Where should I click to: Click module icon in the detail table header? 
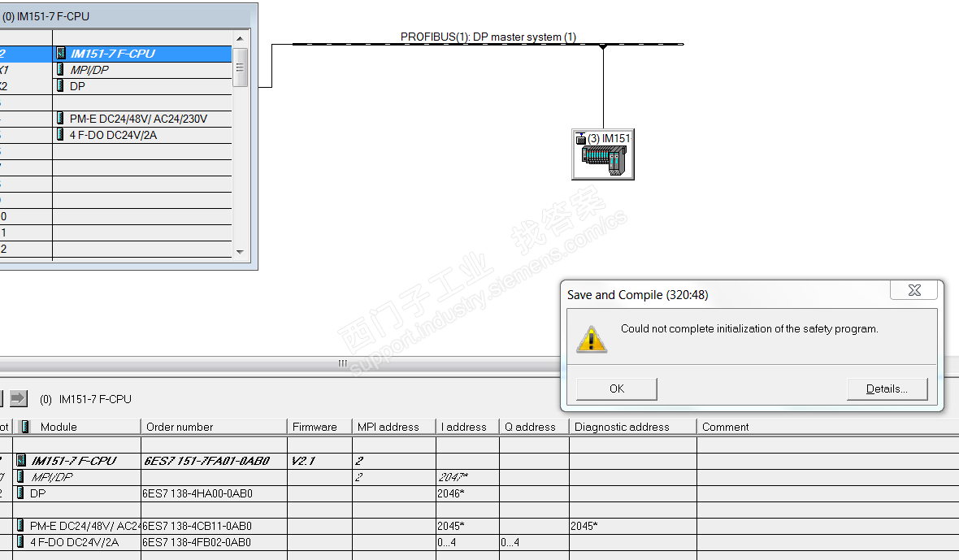(x=25, y=426)
